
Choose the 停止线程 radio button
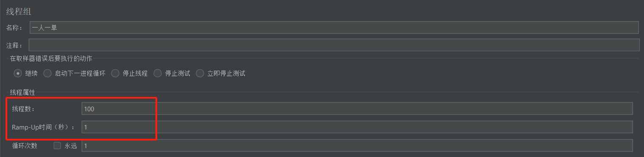coord(115,73)
